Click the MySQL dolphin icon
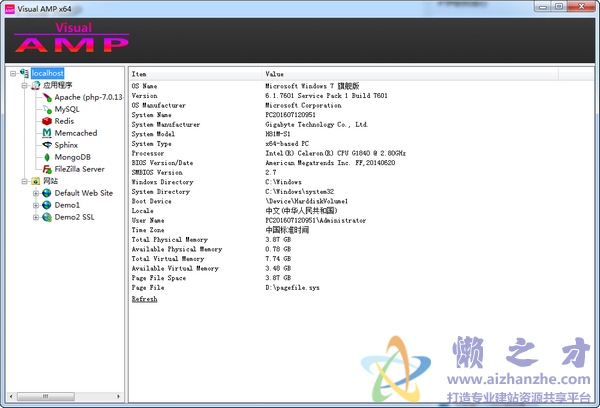 (x=47, y=109)
